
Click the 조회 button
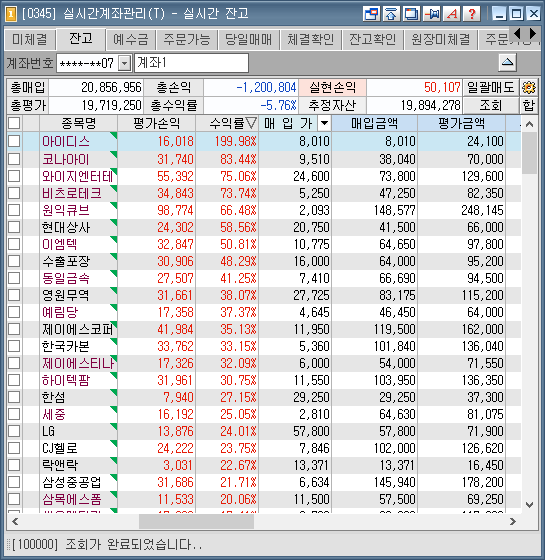(x=491, y=105)
